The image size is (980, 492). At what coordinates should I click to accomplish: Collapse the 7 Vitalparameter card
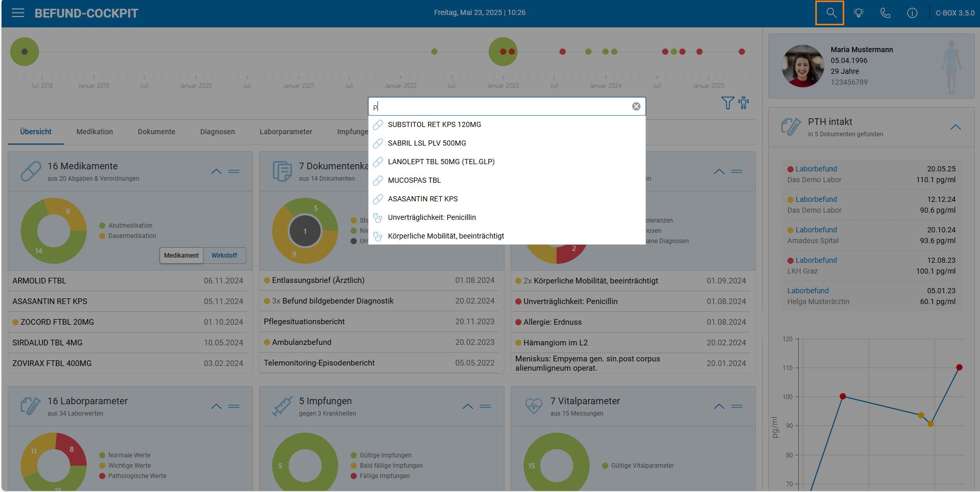719,406
